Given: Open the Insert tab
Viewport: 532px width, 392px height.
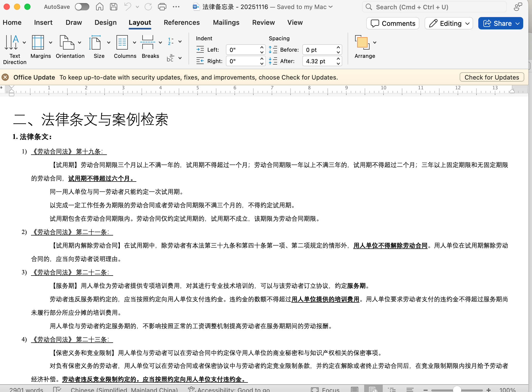Looking at the screenshot, I should [43, 23].
